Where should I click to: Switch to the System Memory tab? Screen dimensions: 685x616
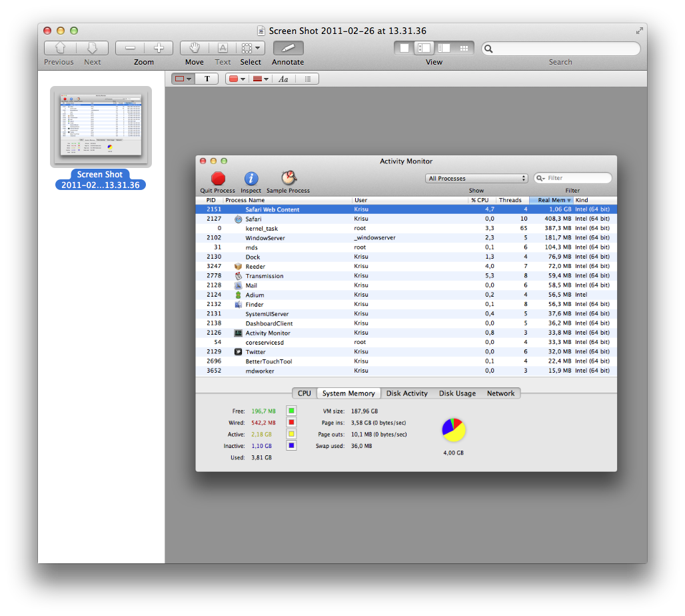tap(348, 393)
